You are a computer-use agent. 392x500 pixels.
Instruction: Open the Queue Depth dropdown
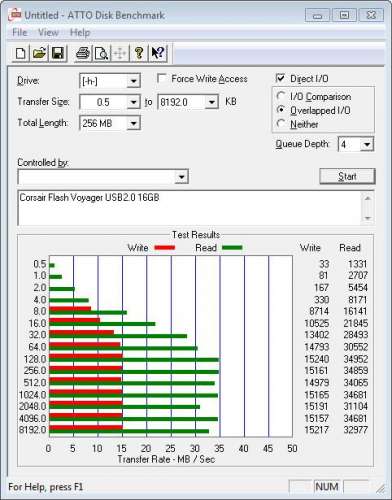click(367, 144)
